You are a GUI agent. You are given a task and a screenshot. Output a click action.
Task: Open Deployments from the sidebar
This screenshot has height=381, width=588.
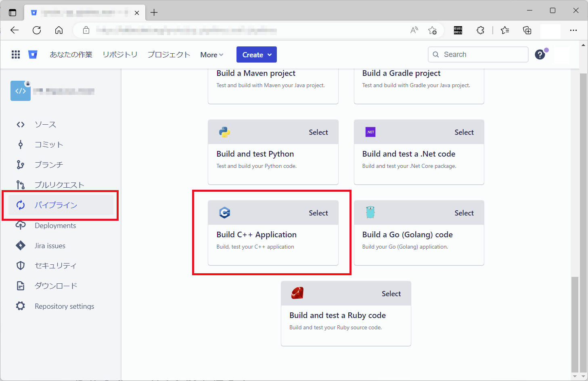pos(55,225)
